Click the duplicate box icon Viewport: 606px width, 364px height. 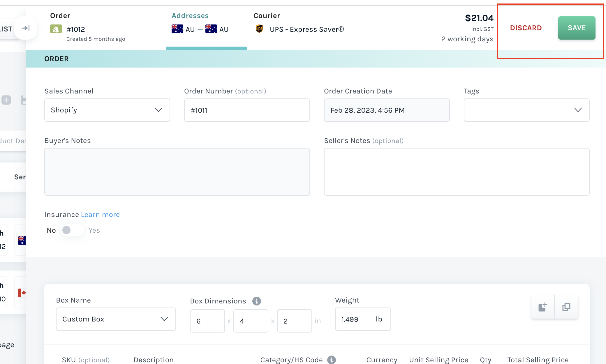click(566, 307)
